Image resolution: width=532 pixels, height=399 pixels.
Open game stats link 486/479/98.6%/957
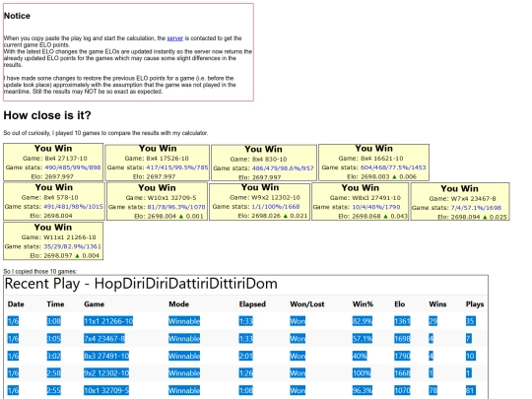tap(283, 168)
